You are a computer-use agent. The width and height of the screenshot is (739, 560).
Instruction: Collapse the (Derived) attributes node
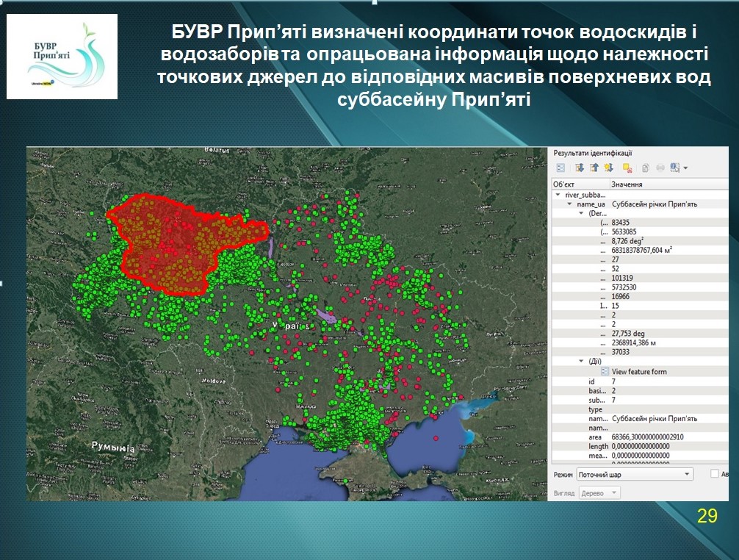(x=582, y=212)
